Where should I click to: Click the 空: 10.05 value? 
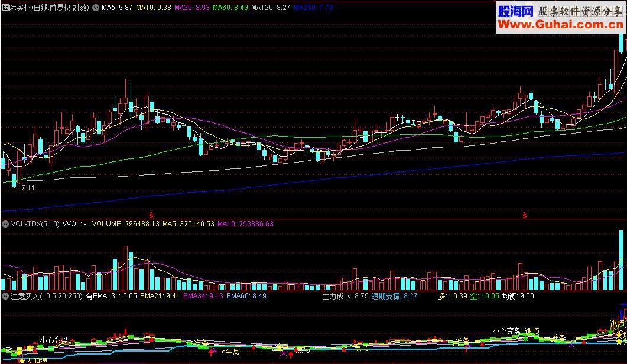pyautogui.click(x=485, y=296)
